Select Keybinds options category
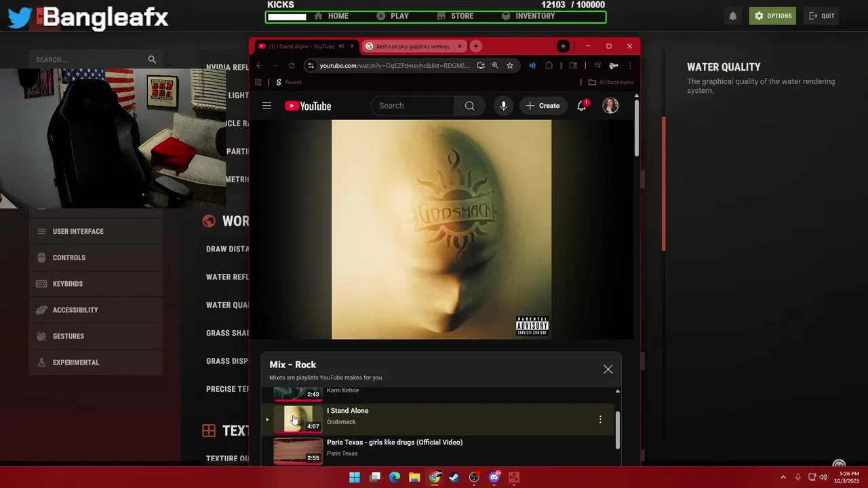The image size is (868, 488). [x=96, y=284]
